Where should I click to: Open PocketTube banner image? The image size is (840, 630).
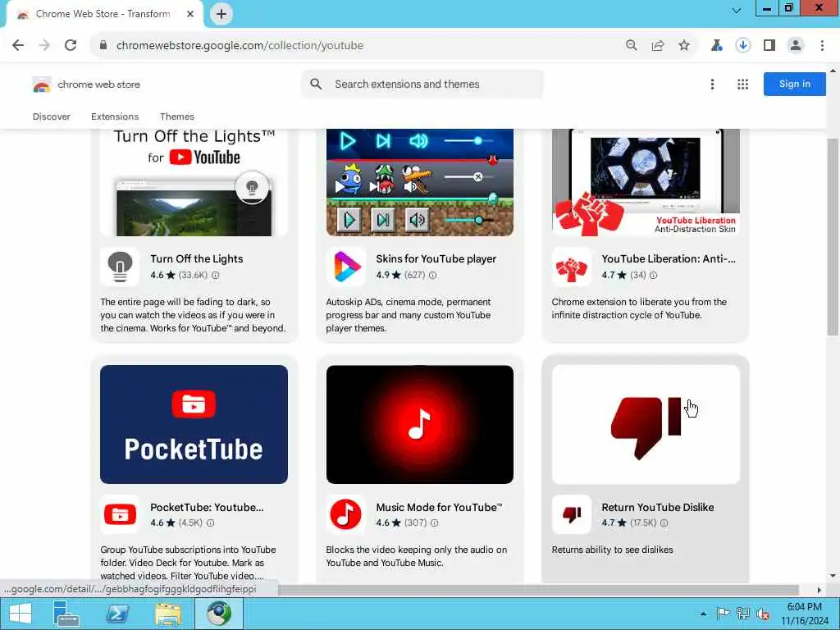tap(194, 424)
